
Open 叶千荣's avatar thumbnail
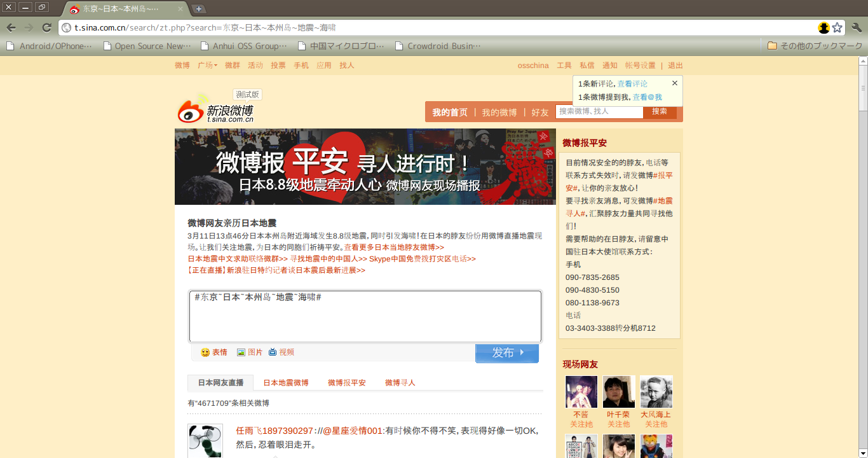coord(619,392)
